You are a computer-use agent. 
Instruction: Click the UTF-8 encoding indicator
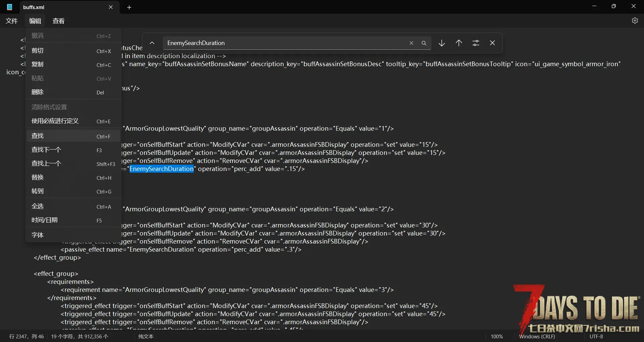click(x=596, y=336)
